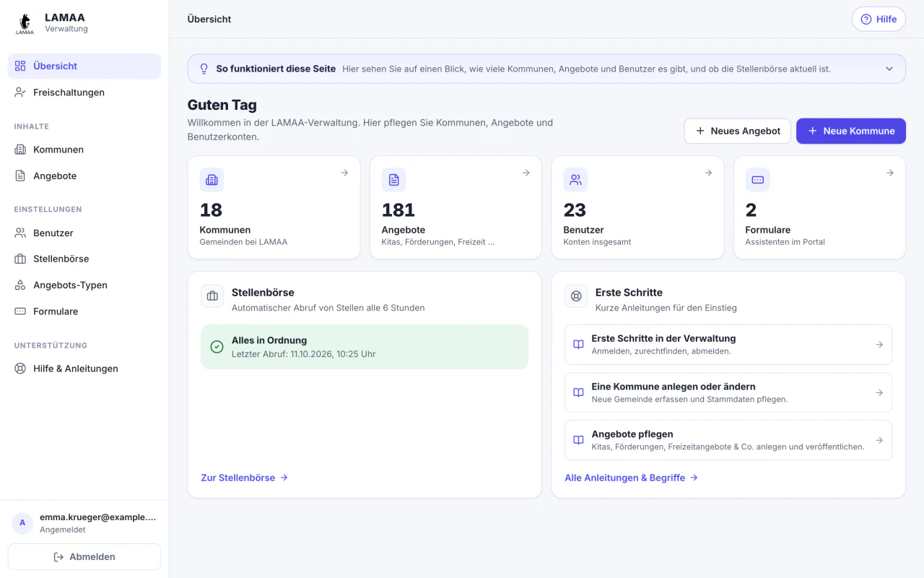
Task: Click the green check status icon
Action: 217,347
